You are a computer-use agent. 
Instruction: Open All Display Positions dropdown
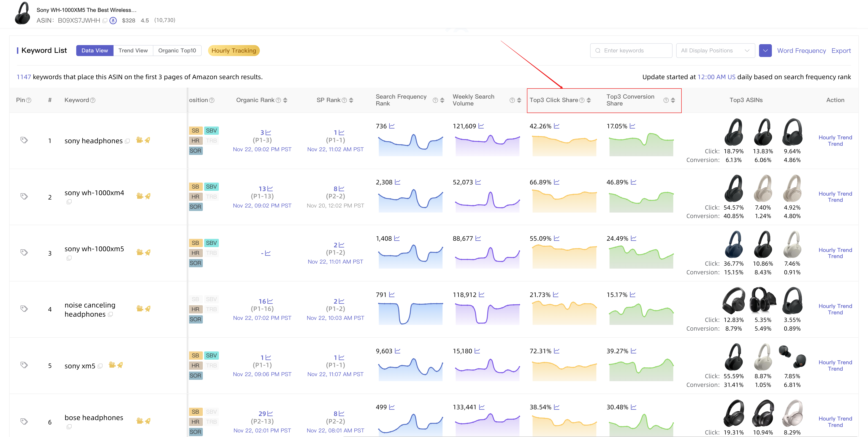(x=715, y=51)
